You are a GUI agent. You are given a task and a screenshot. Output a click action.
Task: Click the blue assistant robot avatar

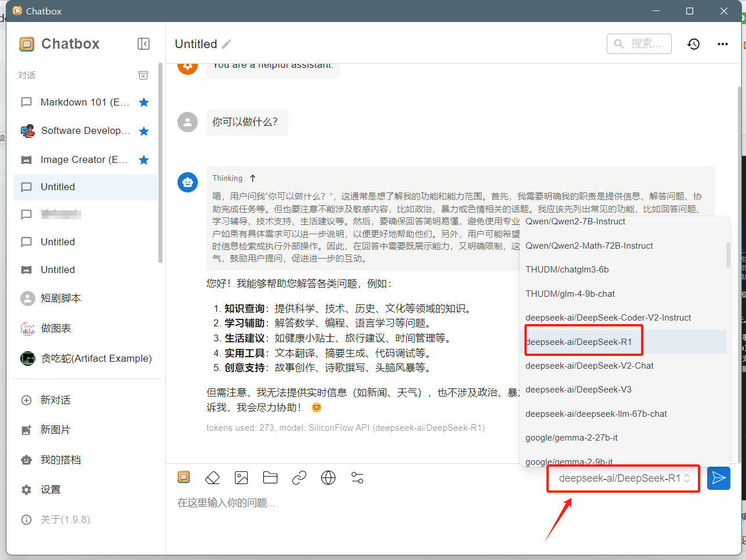tap(187, 182)
